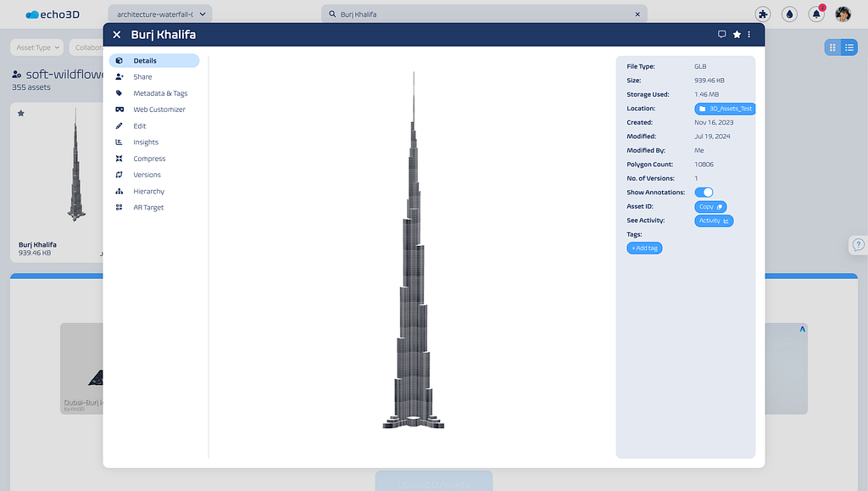Screen dimensions: 868x491
Task: Open the user profile avatar
Action: 843,14
